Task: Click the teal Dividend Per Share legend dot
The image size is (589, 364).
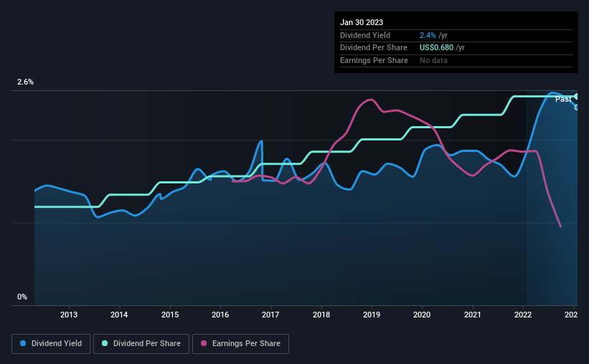Action: tap(105, 343)
